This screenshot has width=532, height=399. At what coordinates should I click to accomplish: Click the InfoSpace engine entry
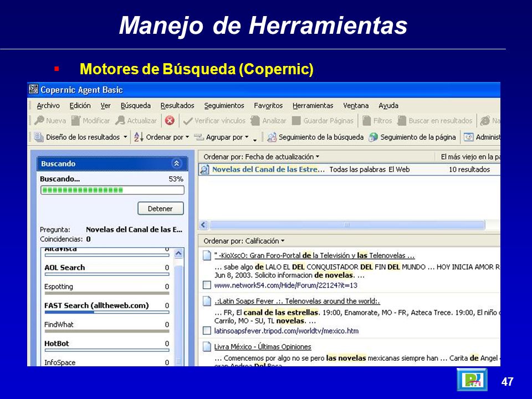106,362
